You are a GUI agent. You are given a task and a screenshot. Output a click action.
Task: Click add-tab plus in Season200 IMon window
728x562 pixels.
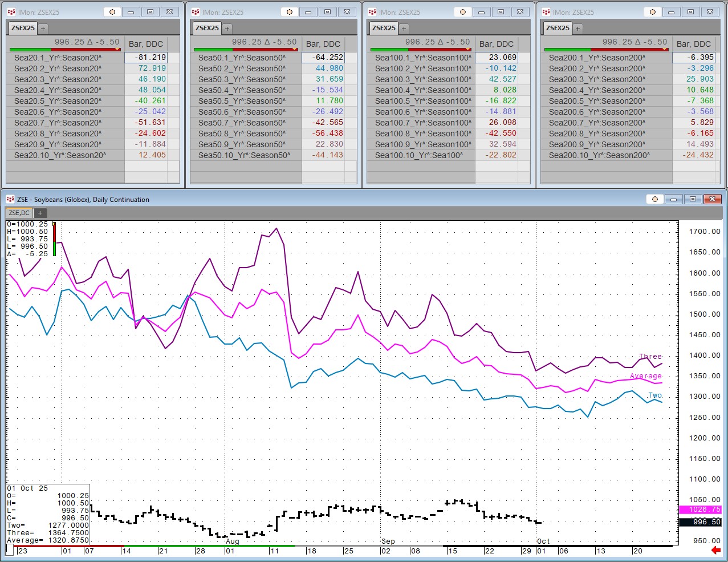pos(577,28)
